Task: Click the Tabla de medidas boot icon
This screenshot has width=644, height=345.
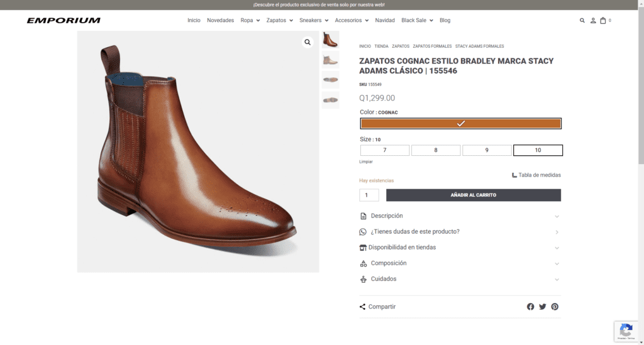Action: [514, 175]
